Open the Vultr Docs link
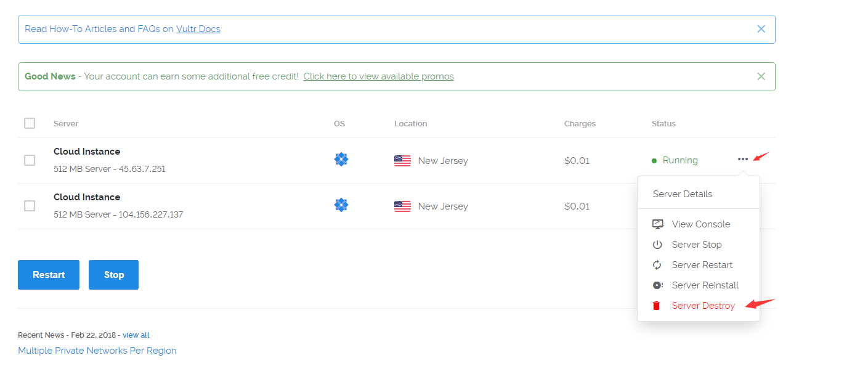The width and height of the screenshot is (868, 379). click(198, 29)
